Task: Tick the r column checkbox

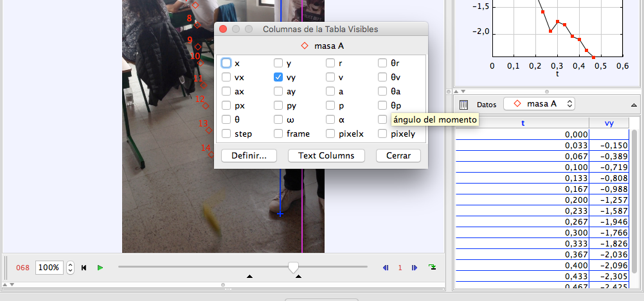Action: coord(330,63)
